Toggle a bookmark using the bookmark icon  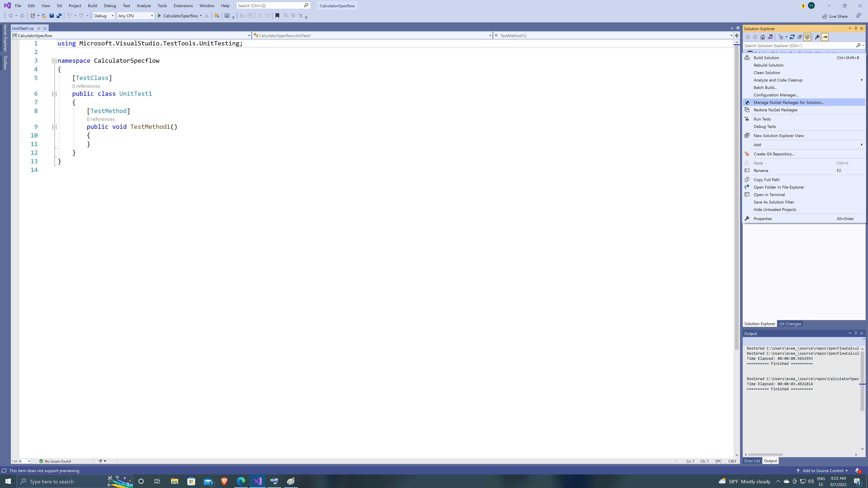277,15
